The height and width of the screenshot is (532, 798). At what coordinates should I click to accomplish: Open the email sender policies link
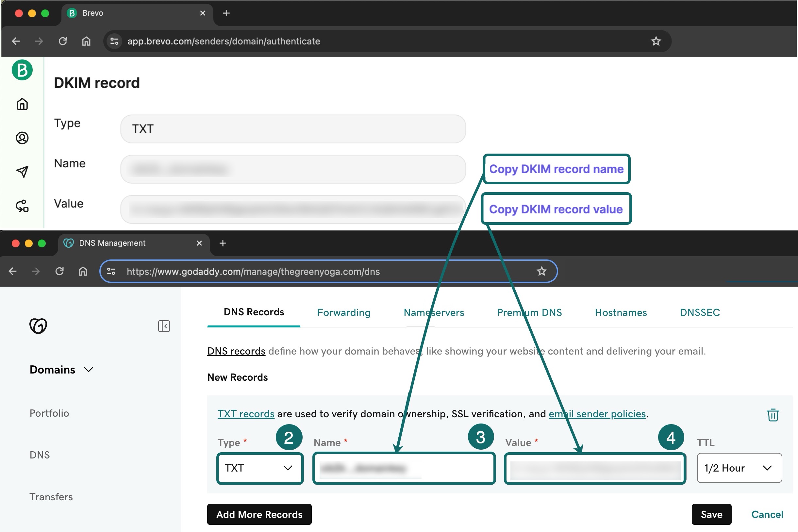click(597, 414)
